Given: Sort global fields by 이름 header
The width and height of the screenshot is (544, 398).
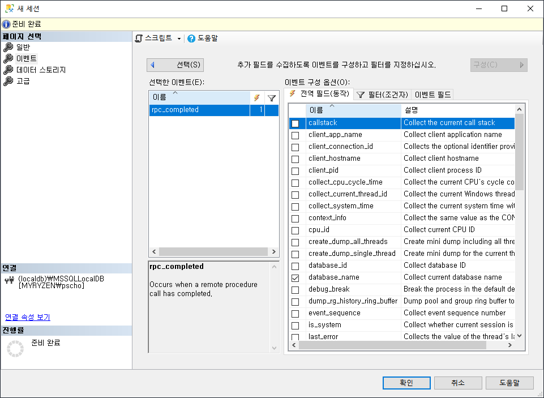Looking at the screenshot, I should (353, 110).
